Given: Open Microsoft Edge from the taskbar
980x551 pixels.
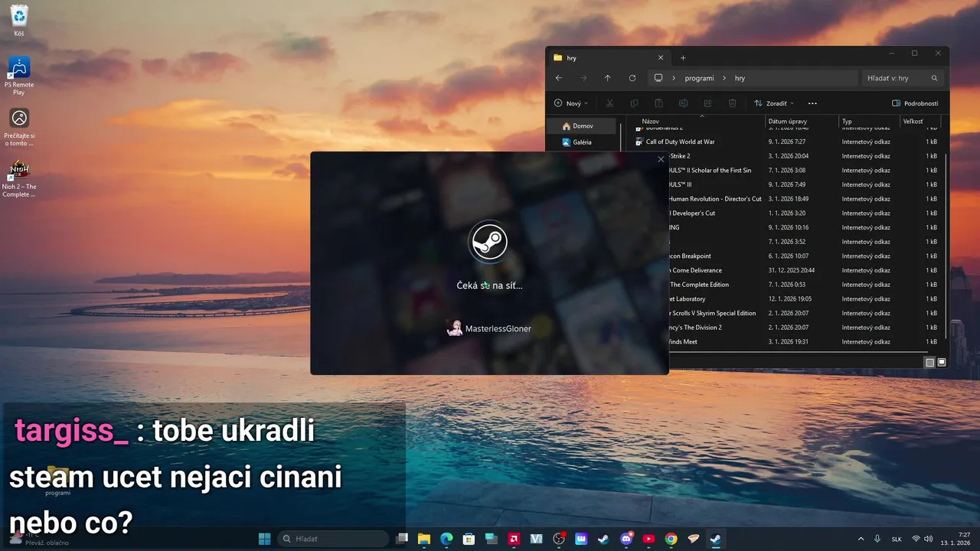Looking at the screenshot, I should click(446, 539).
